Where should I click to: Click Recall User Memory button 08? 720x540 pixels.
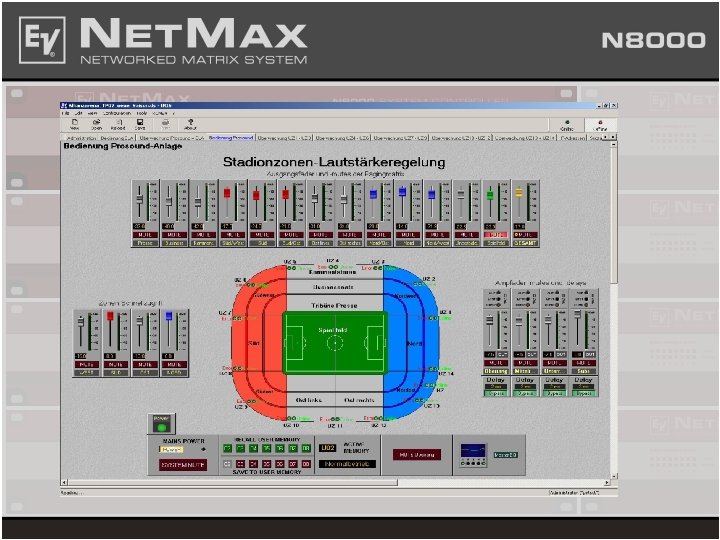306,449
